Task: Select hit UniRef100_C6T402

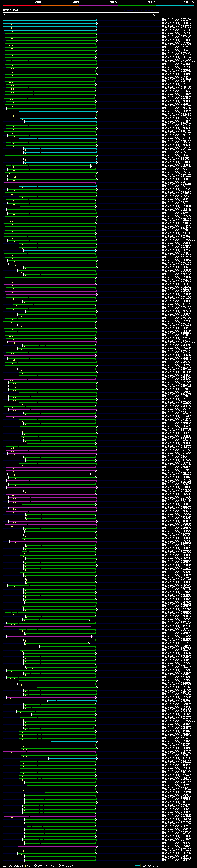Action: (177, 37)
